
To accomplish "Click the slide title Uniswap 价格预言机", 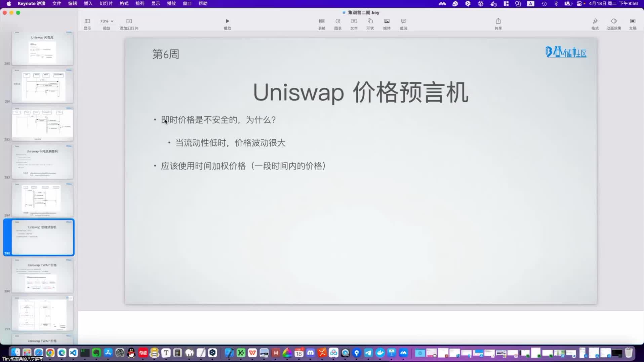I will [x=361, y=92].
